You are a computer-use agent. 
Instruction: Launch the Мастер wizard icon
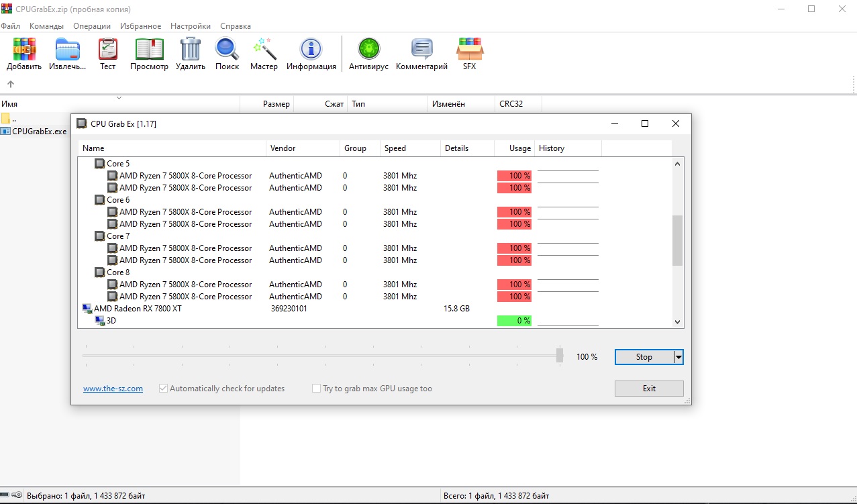(x=264, y=49)
